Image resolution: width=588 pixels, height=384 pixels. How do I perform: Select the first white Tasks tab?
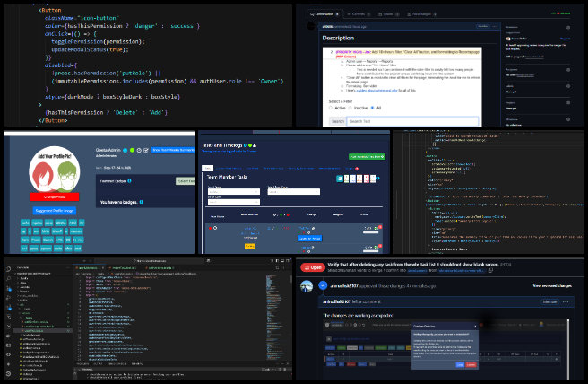[207, 168]
